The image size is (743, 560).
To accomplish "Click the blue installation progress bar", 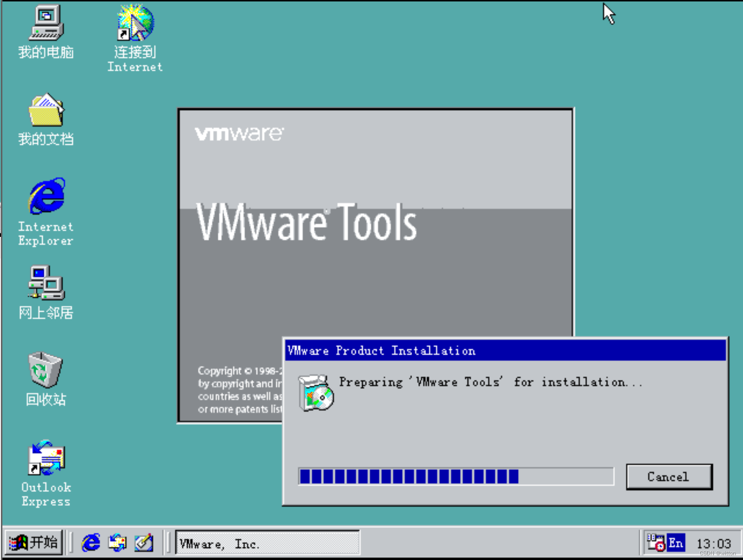I will (456, 477).
